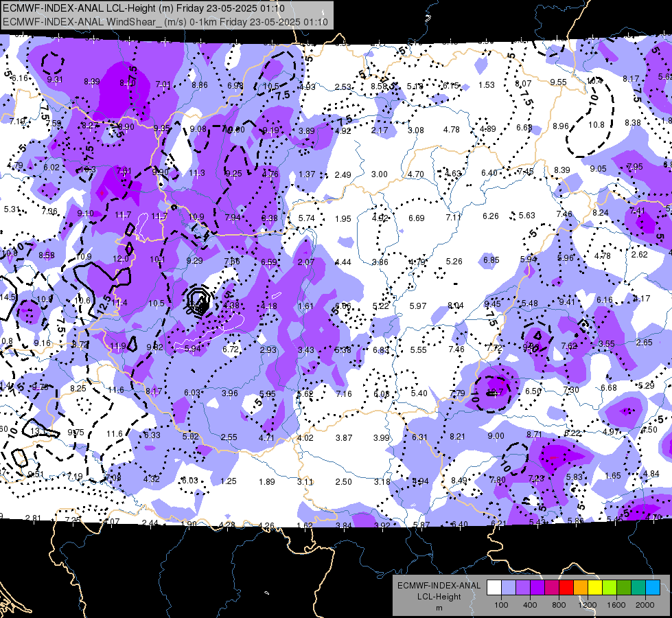Click the wind shear value '11.3'
Viewport: 672px width, 618px height.
coord(197,173)
